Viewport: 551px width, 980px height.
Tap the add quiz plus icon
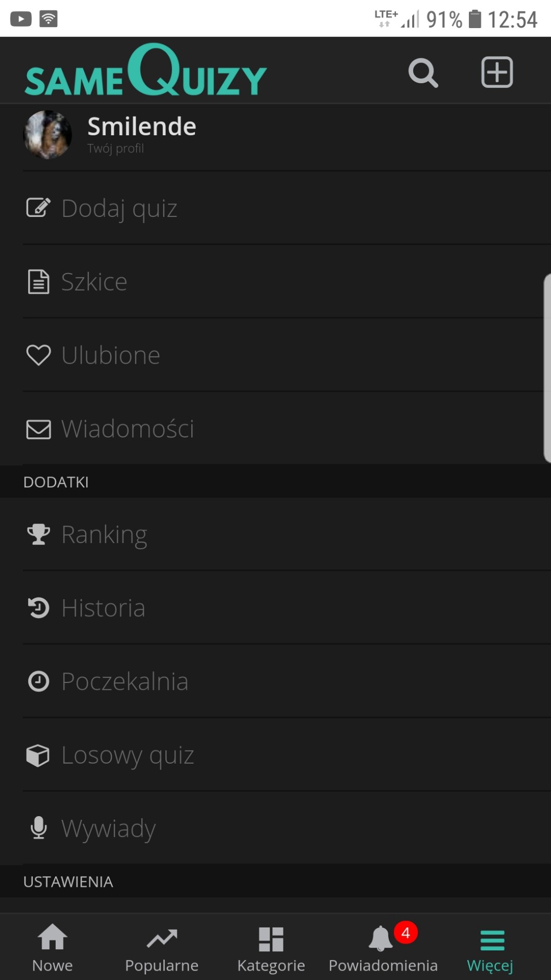click(x=497, y=72)
